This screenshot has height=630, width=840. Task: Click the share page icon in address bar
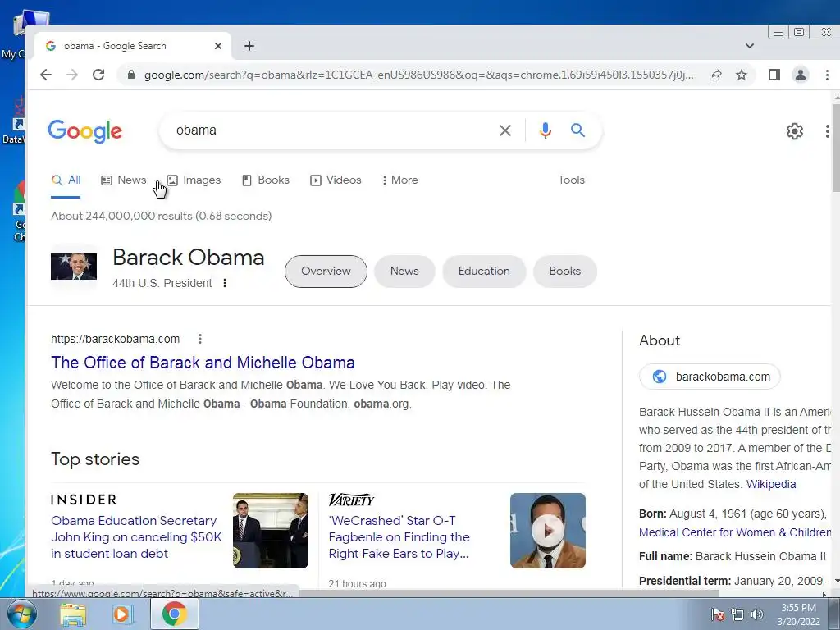click(715, 75)
